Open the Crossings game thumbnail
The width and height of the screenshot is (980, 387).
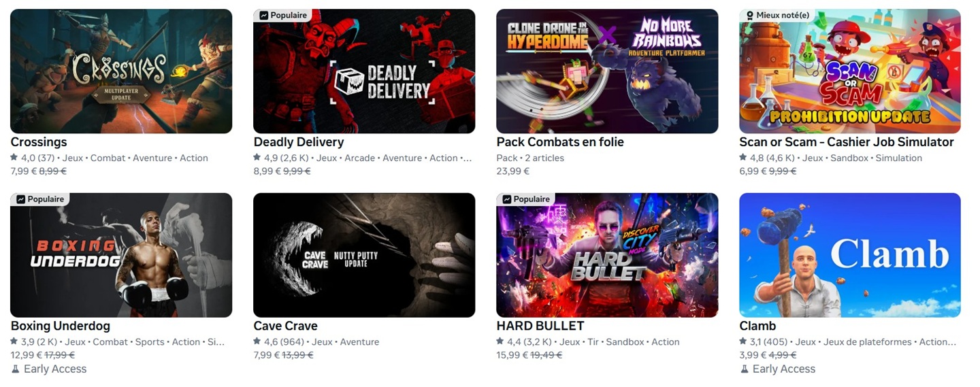click(x=121, y=71)
